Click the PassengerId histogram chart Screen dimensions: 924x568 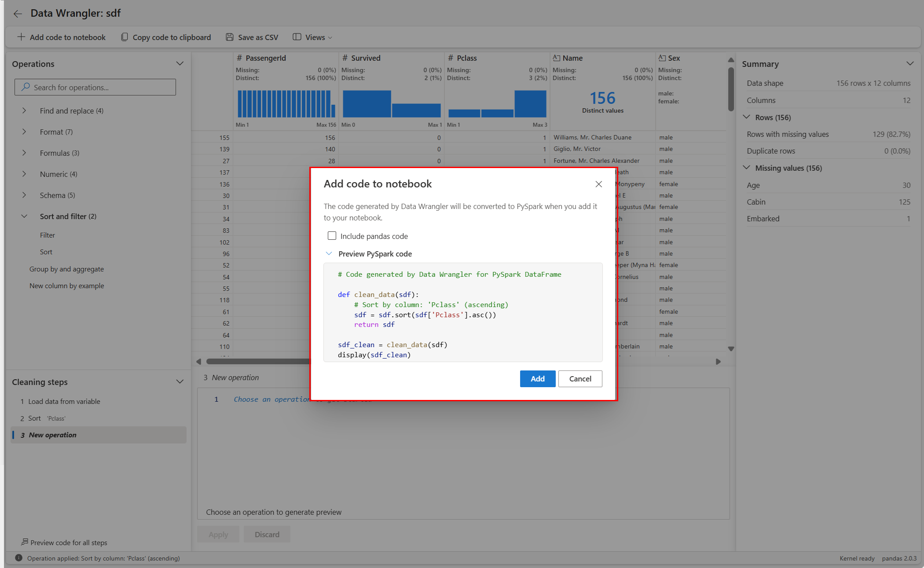(x=286, y=104)
